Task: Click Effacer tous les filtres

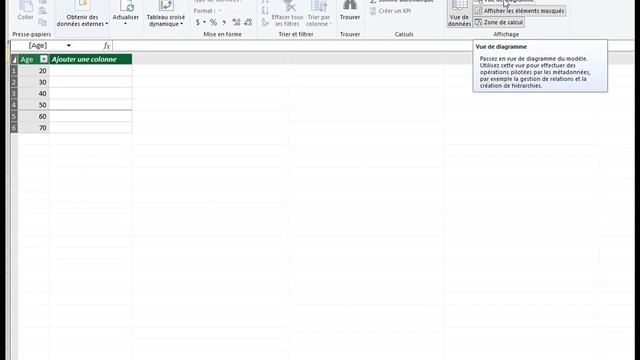Action: tap(287, 14)
